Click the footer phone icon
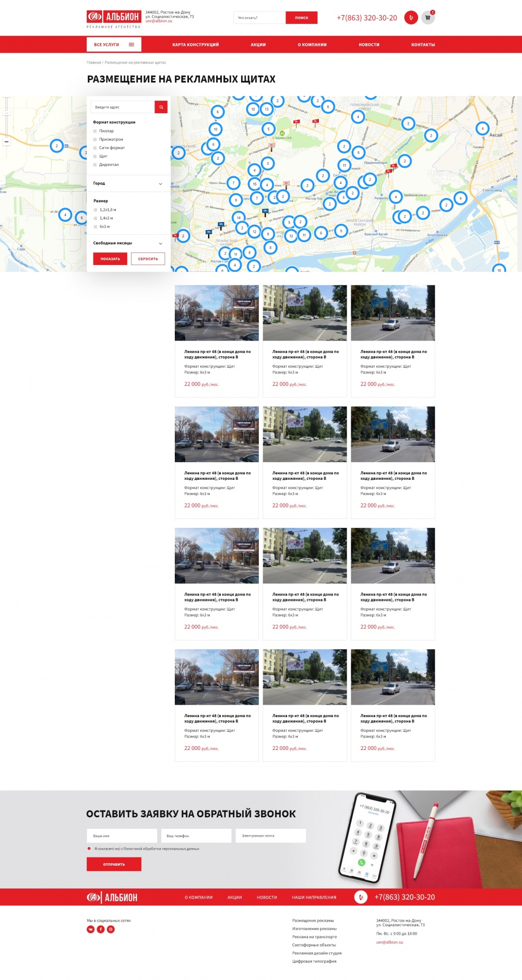Viewport: 522px width, 980px height. point(361,897)
